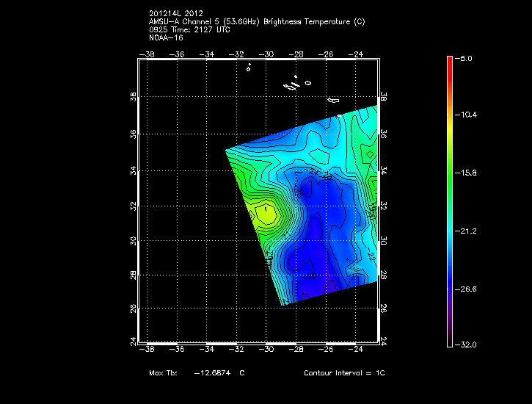Screen dimensions: 532x404
Task: Click the yellow warm core maximum on map
Action: [266, 214]
